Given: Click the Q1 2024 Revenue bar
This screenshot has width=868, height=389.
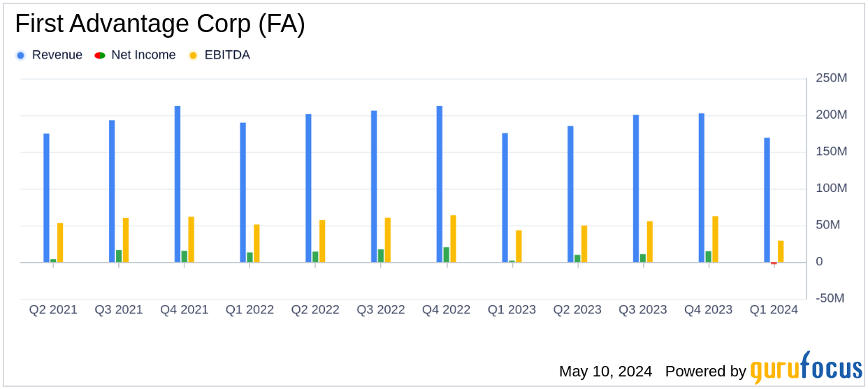Looking at the screenshot, I should coord(767,200).
